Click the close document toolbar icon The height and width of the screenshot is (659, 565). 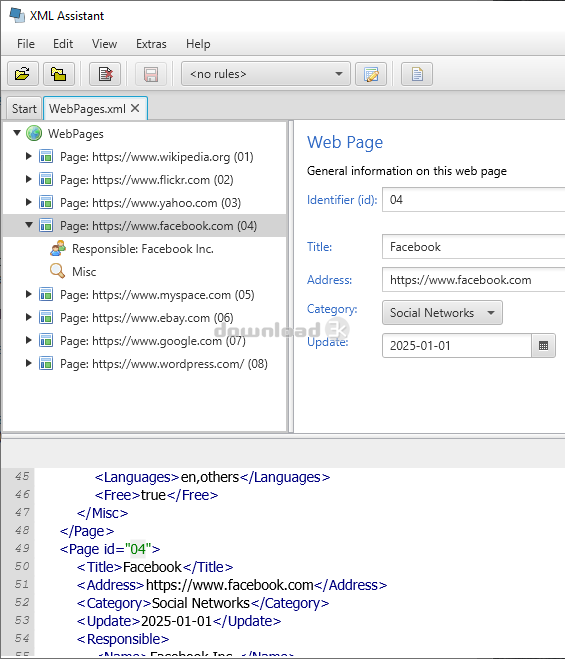coord(105,74)
